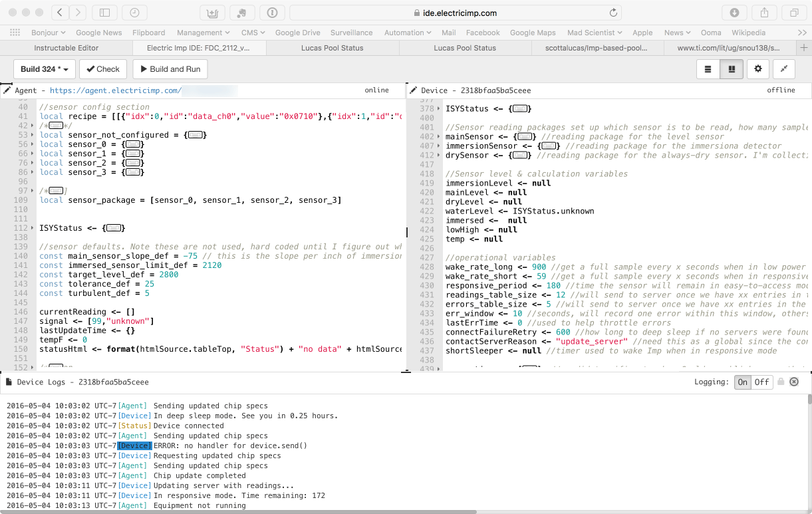The image size is (812, 514).
Task: Open Management bookmarks folder
Action: [x=203, y=33]
